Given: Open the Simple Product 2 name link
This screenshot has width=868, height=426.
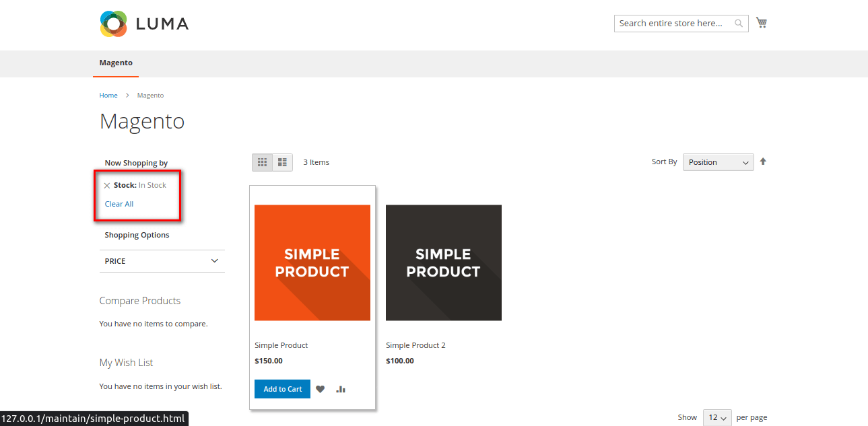Looking at the screenshot, I should click(x=415, y=345).
